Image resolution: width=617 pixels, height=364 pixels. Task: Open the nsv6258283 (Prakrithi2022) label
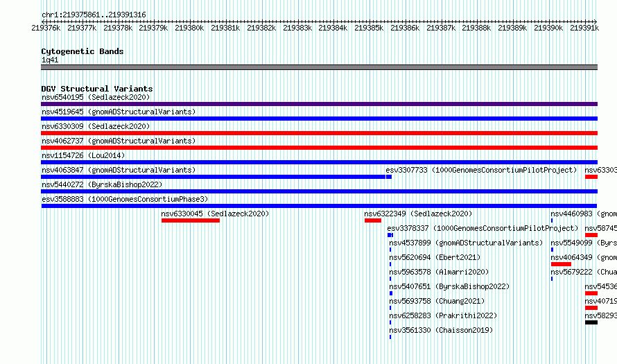tap(443, 315)
